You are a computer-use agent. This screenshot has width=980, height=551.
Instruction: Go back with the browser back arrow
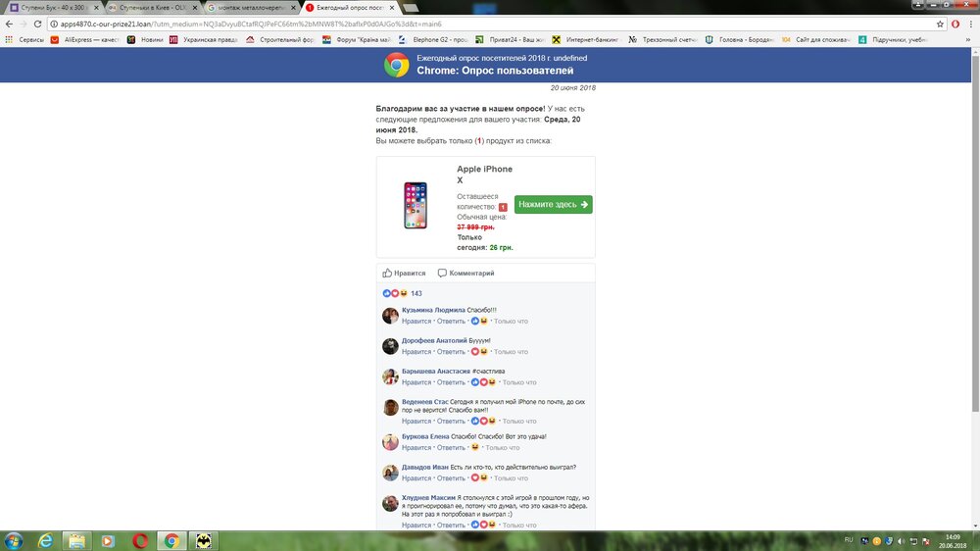tap(9, 24)
